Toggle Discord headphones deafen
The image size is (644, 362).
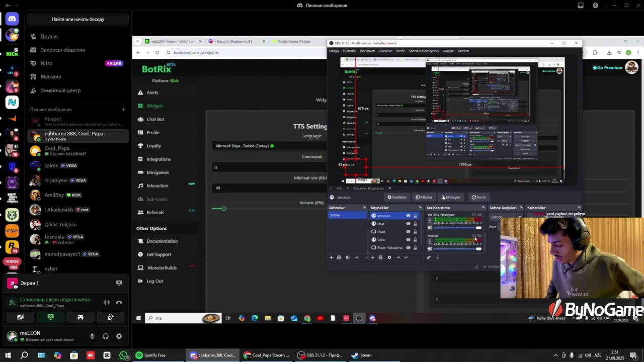point(106,336)
